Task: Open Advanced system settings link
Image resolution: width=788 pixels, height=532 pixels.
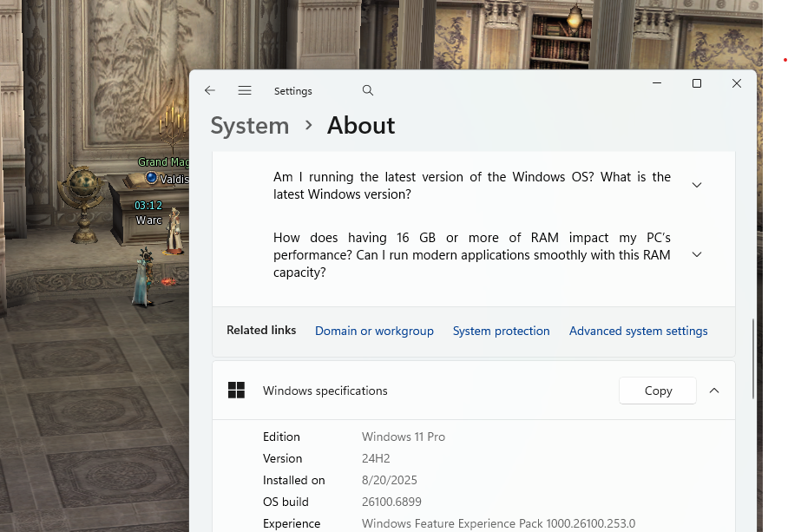Action: tap(638, 331)
